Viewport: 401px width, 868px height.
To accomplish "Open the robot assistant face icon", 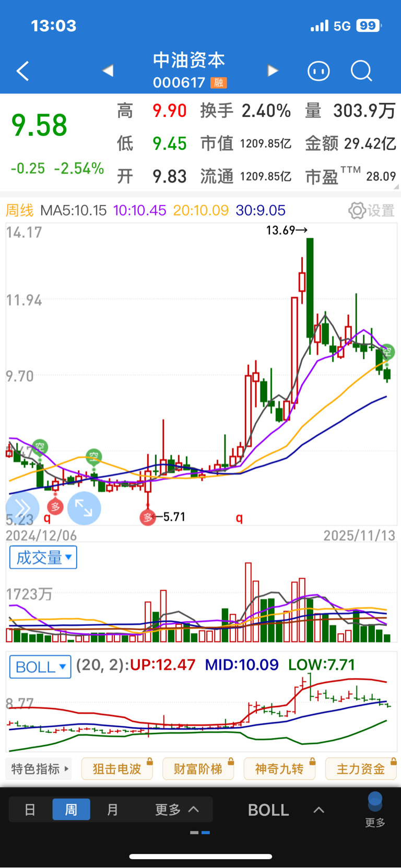I will pyautogui.click(x=319, y=70).
